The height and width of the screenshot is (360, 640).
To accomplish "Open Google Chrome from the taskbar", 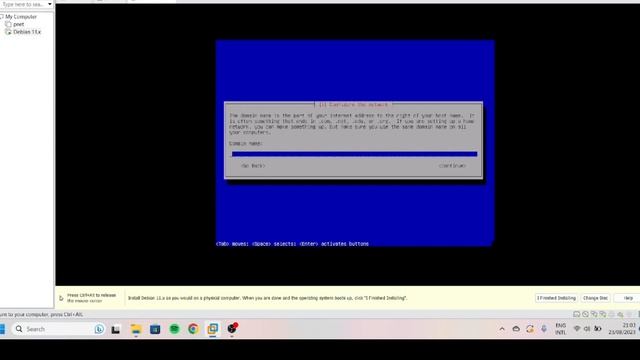I will tap(193, 329).
